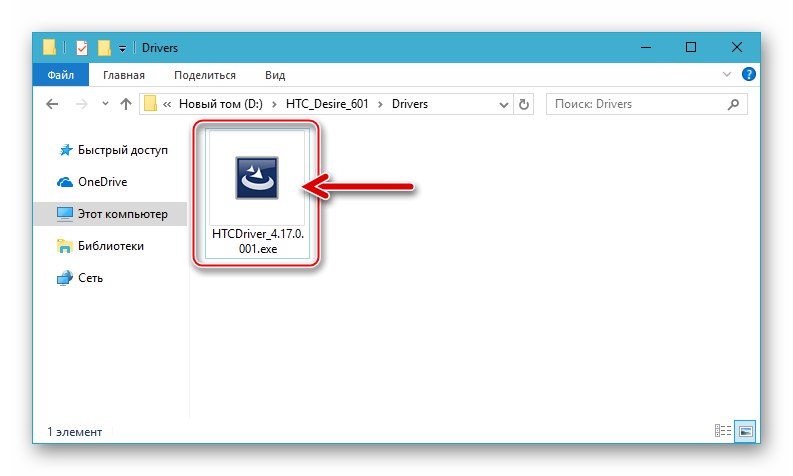Click the 1 элемент status text
This screenshot has height=476, width=793.
tap(75, 432)
